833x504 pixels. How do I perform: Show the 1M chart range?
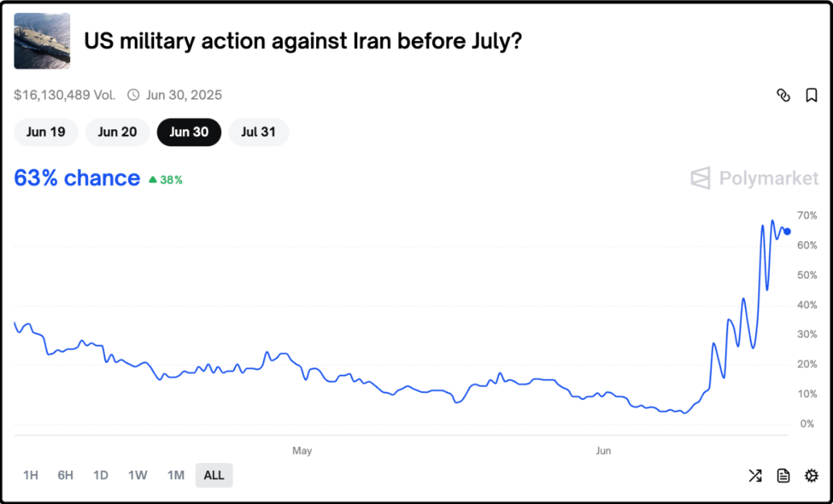(x=176, y=475)
